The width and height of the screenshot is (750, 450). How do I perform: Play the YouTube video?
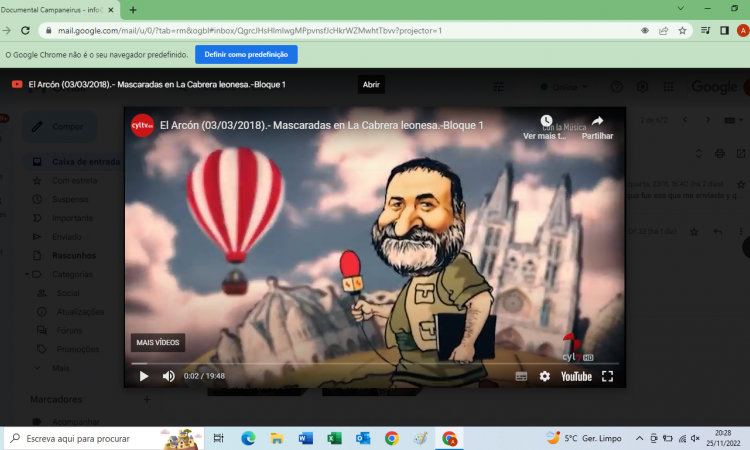[x=144, y=376]
